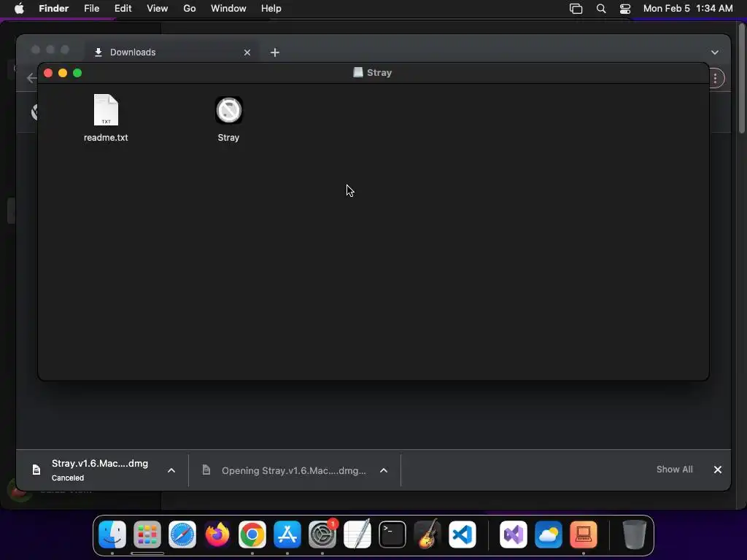Open Spotlight search in menu bar
747x560 pixels.
pos(601,9)
